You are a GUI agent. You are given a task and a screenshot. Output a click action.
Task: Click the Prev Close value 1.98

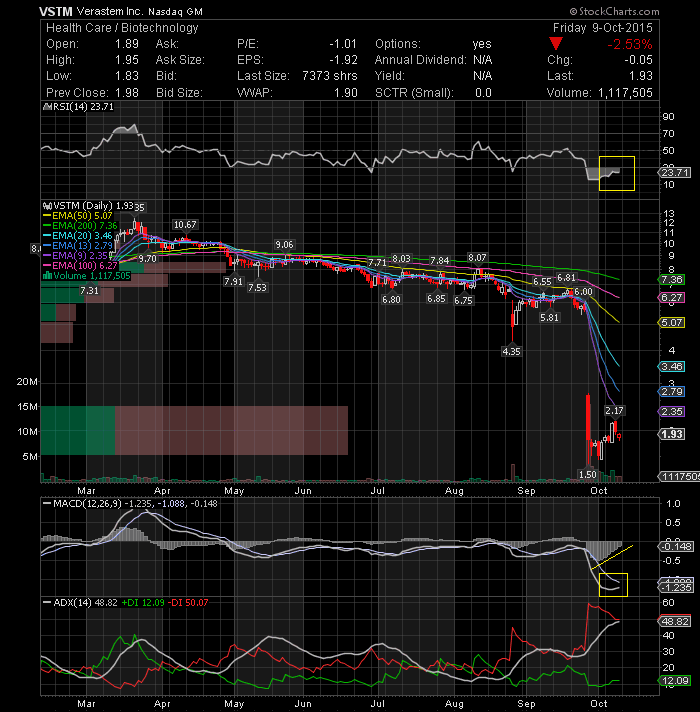click(127, 93)
